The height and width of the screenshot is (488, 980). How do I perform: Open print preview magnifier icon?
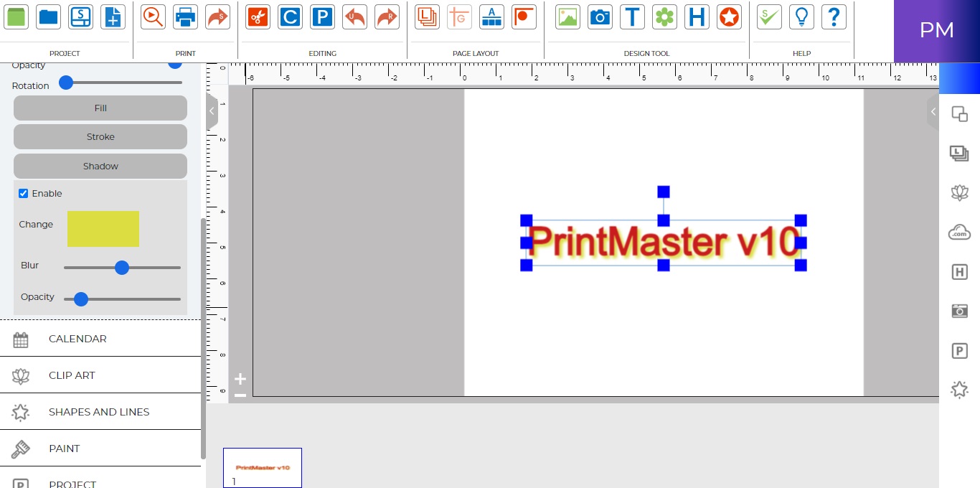(x=153, y=17)
